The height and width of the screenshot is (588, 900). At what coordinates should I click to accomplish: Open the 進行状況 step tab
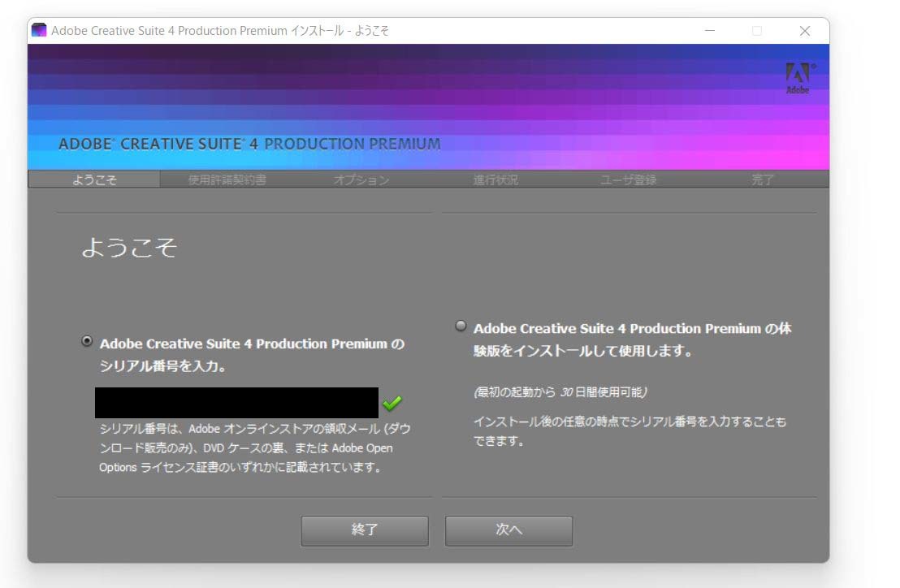pos(495,179)
